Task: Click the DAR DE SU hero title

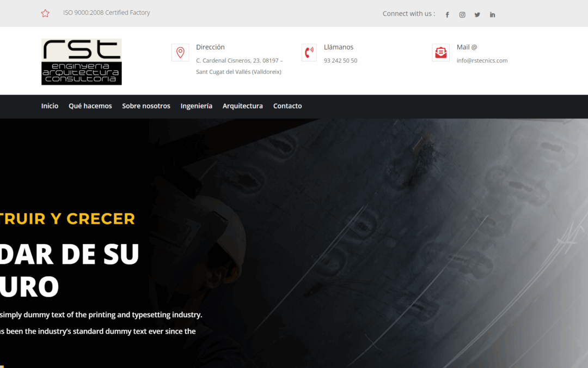Action: 69,254
